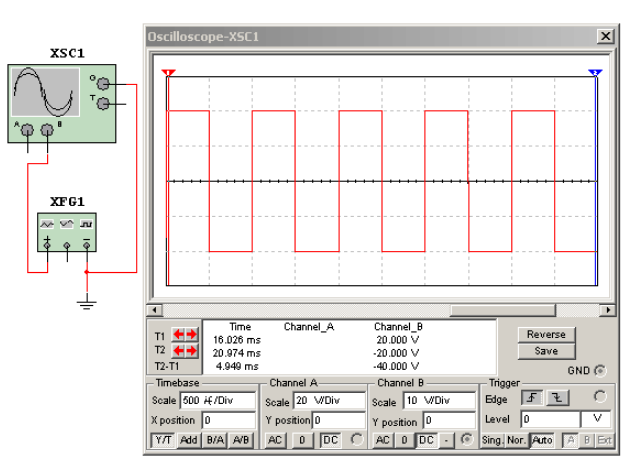Click Channel A Y position field
The image size is (632, 468).
(339, 420)
